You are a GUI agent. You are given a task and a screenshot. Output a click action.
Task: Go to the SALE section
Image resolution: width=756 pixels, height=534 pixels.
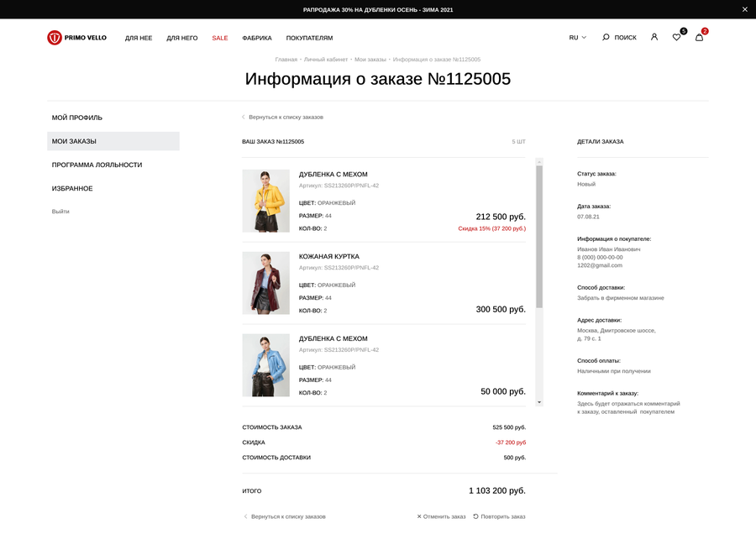[220, 38]
